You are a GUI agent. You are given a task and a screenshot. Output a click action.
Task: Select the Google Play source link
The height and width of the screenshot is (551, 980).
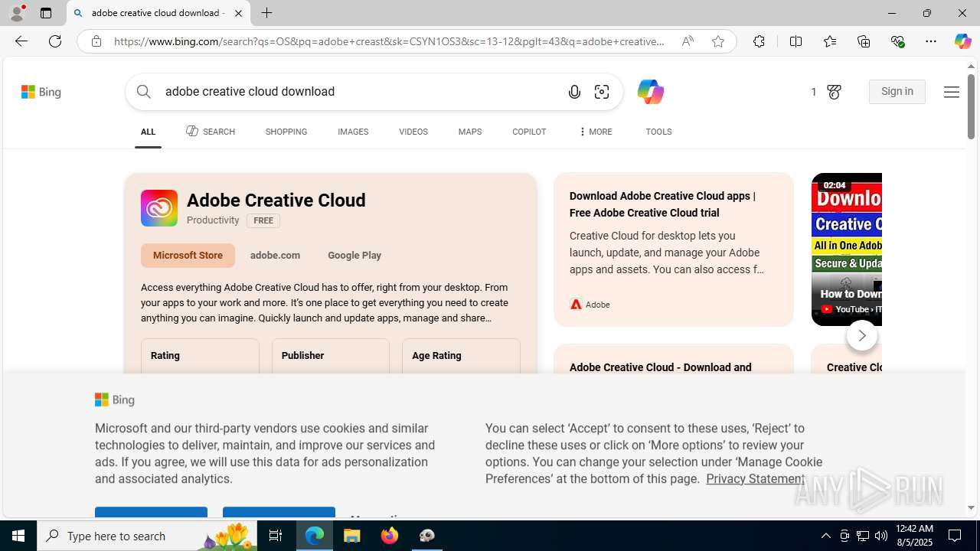pos(354,256)
